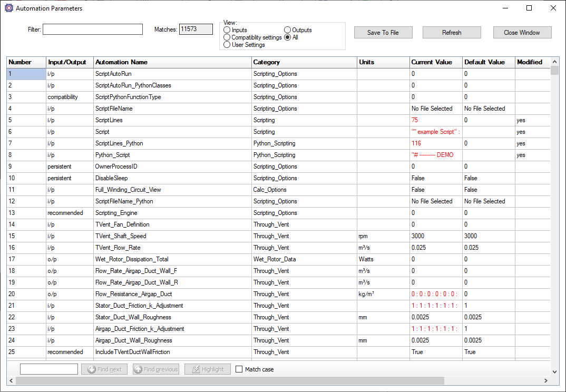Sort by the Units column header
The height and width of the screenshot is (392, 566).
tap(383, 62)
